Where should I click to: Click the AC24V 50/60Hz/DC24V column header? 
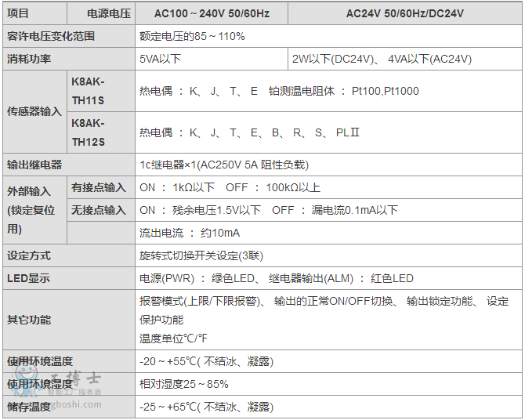click(x=404, y=13)
